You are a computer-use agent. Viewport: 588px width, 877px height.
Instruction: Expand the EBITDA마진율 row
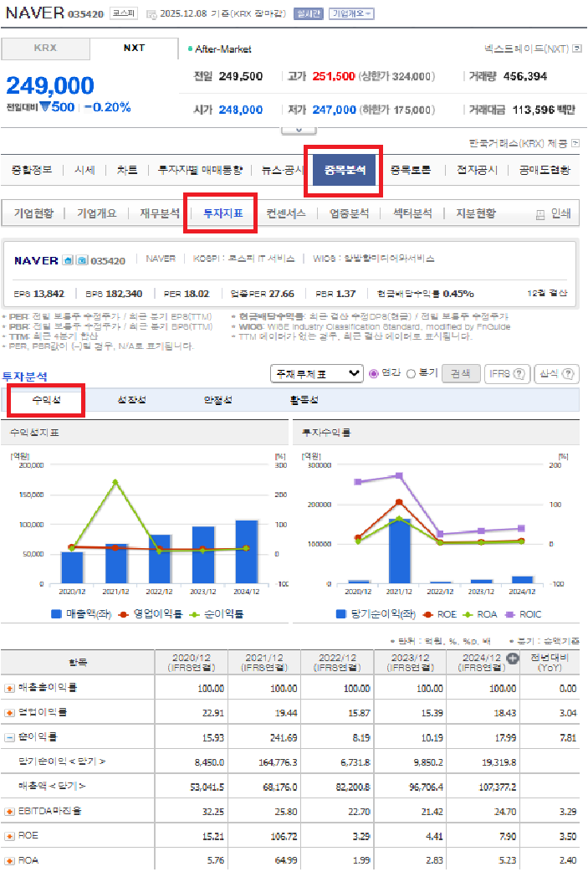click(9, 811)
